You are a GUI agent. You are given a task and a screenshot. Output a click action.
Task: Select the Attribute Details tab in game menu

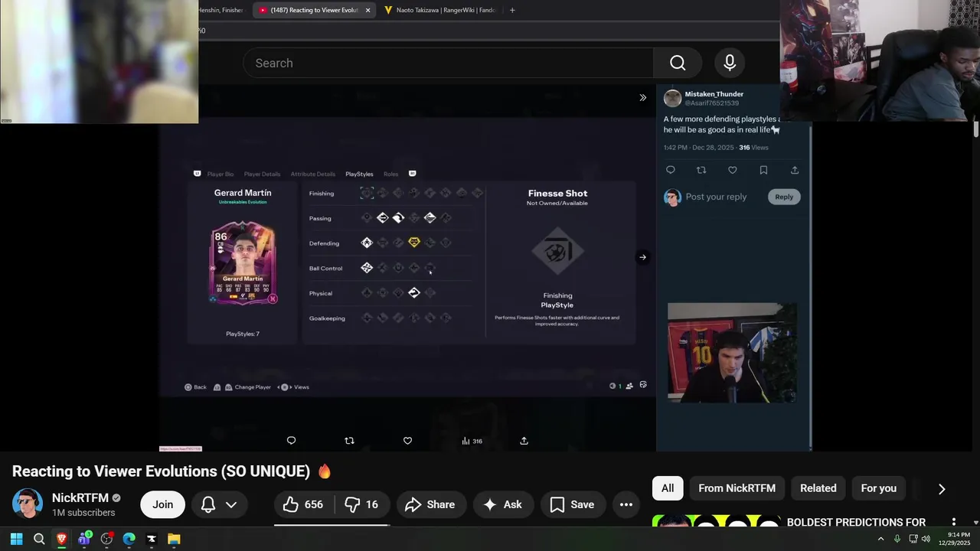tap(312, 174)
